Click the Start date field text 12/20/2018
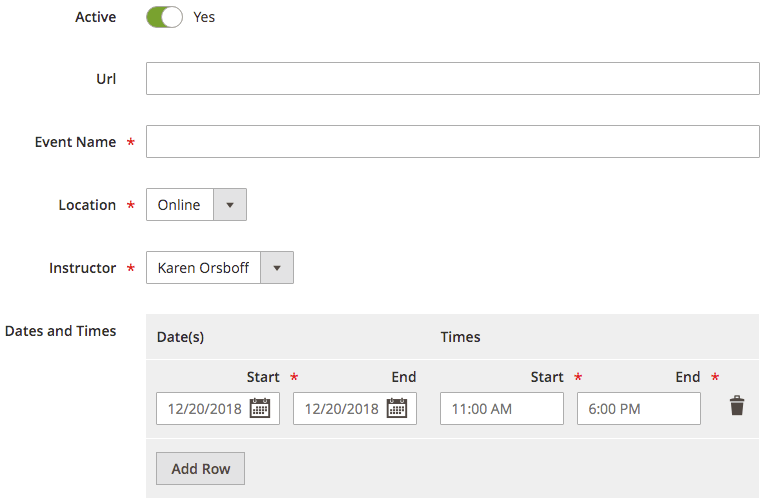This screenshot has height=504, width=763. click(x=204, y=409)
